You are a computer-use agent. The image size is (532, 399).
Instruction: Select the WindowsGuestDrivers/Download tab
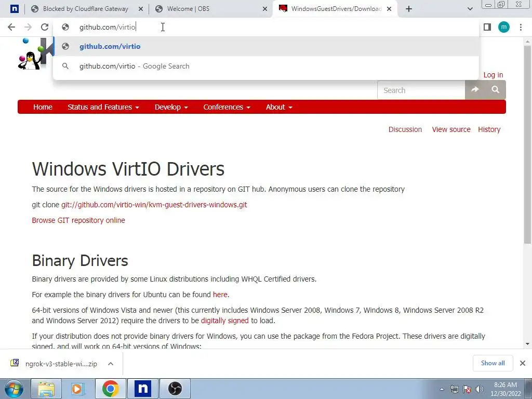click(x=336, y=9)
